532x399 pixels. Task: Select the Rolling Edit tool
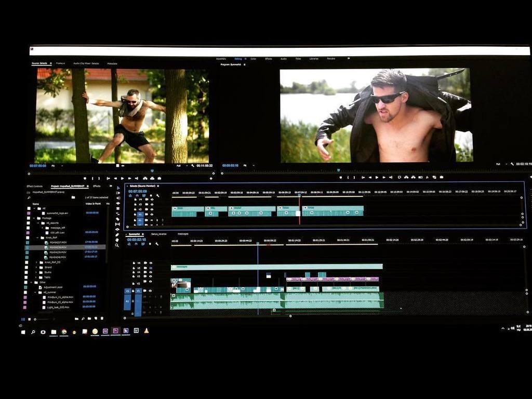117,208
